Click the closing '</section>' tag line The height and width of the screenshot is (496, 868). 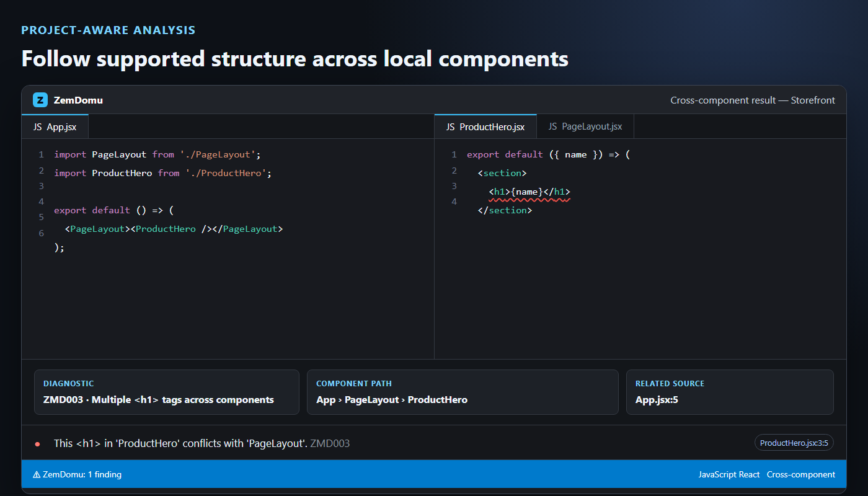pyautogui.click(x=505, y=210)
